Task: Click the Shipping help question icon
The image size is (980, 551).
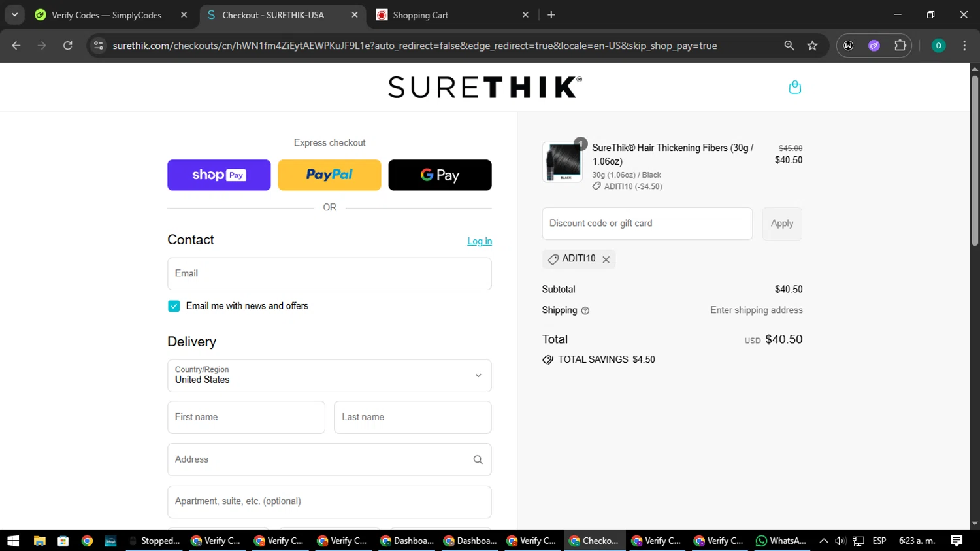Action: (585, 310)
